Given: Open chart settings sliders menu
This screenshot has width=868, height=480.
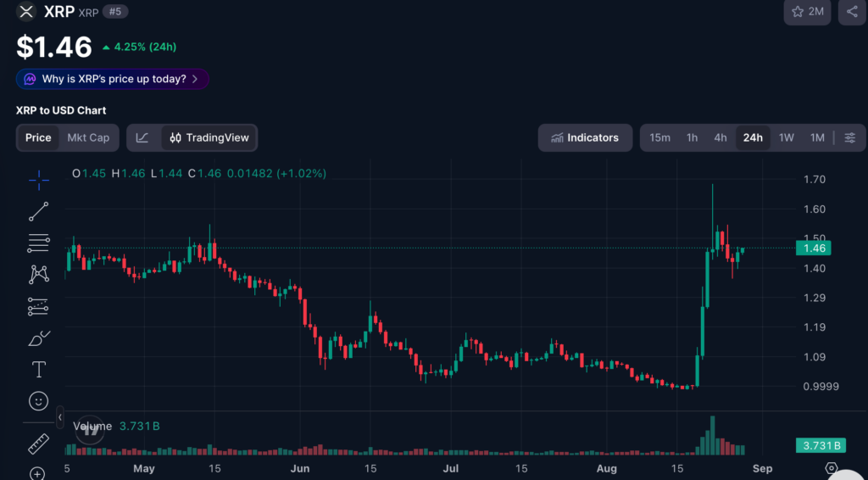Looking at the screenshot, I should 850,138.
